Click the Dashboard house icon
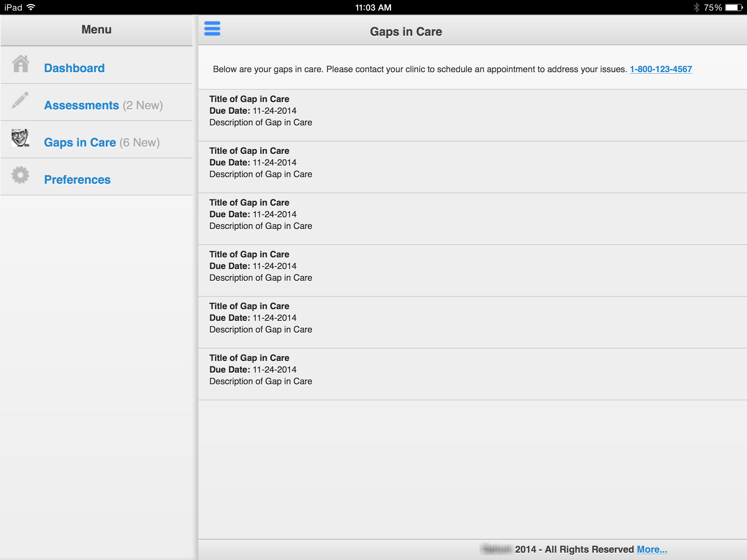Screen dimensions: 747x560 [20, 64]
